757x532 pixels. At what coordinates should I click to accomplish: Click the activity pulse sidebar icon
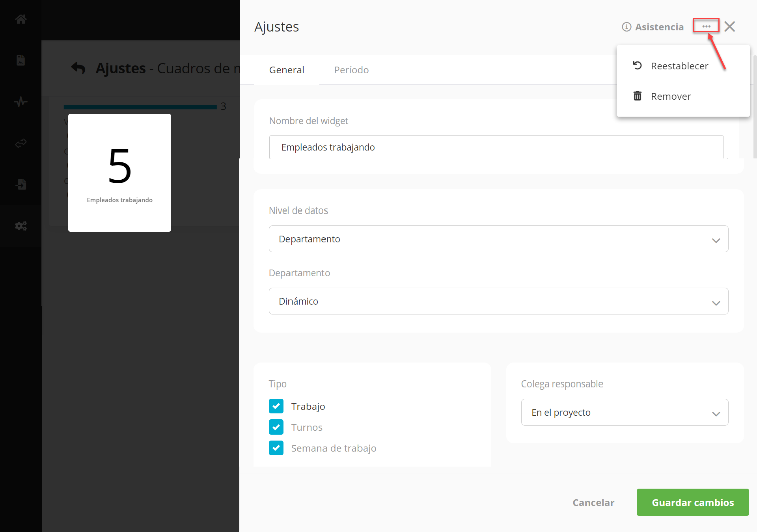tap(21, 102)
